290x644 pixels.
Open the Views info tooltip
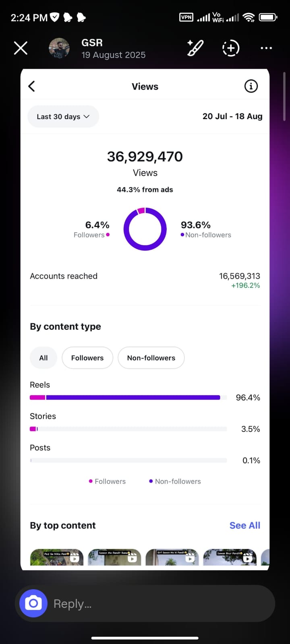click(251, 86)
